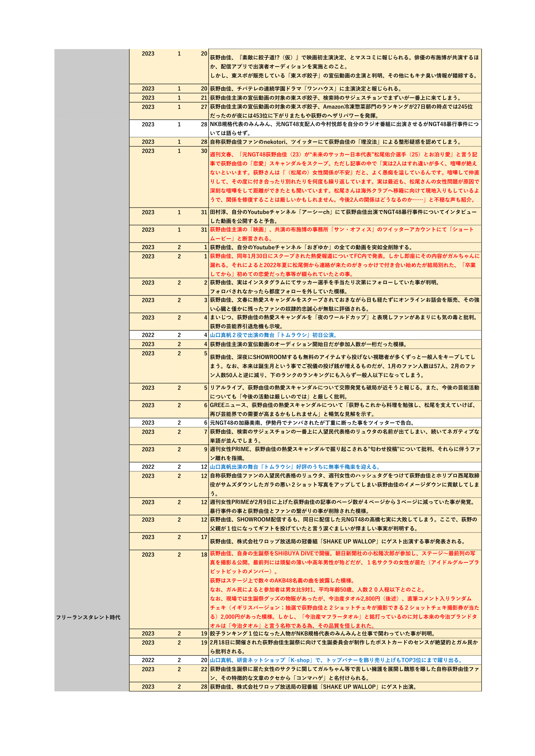Click entry about 生誕委員会が制作したポストカード
This screenshot has height=756, width=535.
point(344,647)
